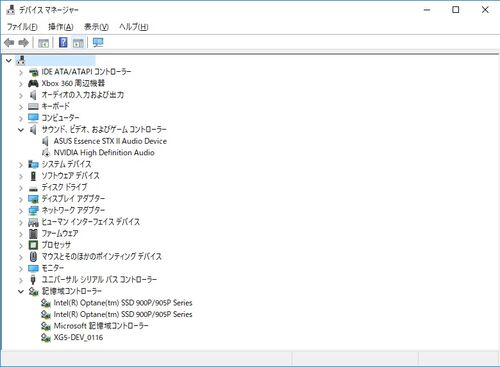Select the Microsoft 記憶域コントローラー text label
500x367 pixels.
tap(101, 326)
